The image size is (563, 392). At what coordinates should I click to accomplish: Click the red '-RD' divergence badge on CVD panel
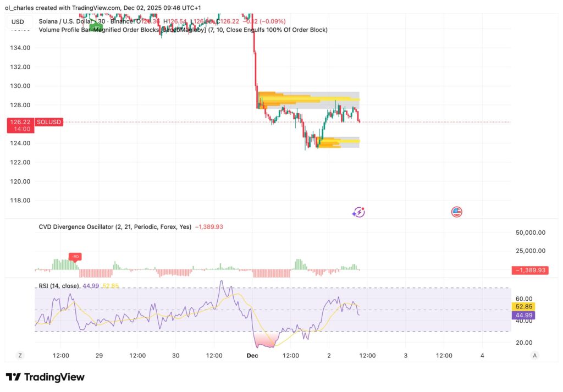pyautogui.click(x=75, y=257)
